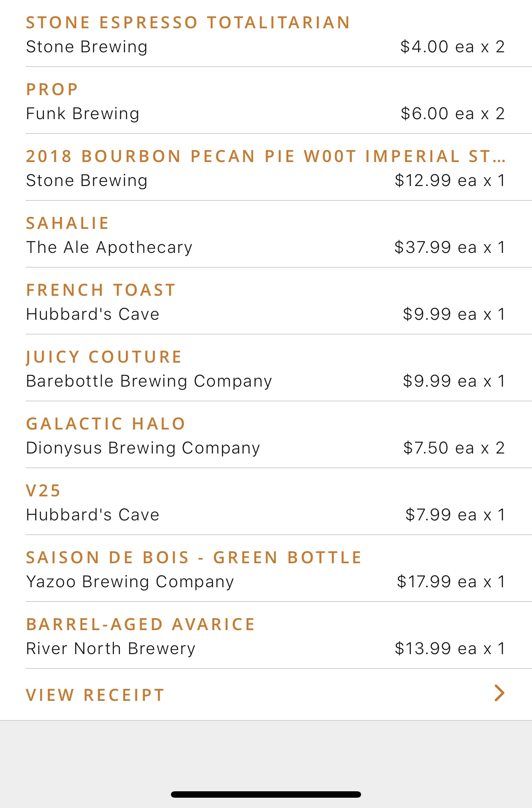Tap Funk Brewing brewery name

[x=83, y=114]
